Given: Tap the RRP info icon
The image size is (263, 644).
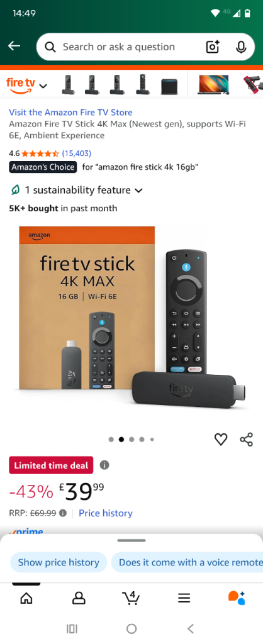Looking at the screenshot, I should 62,513.
